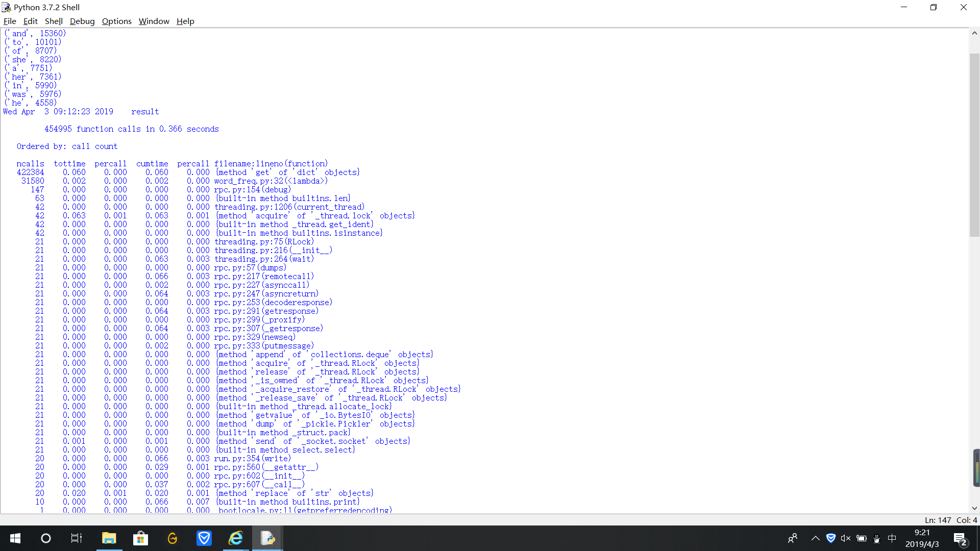
Task: Open the Shell menu
Action: point(54,21)
